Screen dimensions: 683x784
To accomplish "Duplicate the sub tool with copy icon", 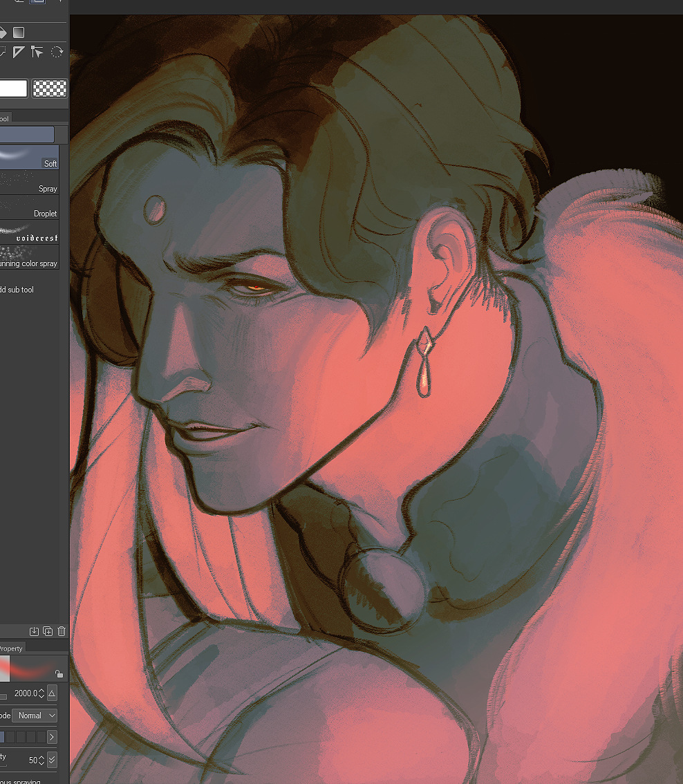I will click(x=48, y=631).
